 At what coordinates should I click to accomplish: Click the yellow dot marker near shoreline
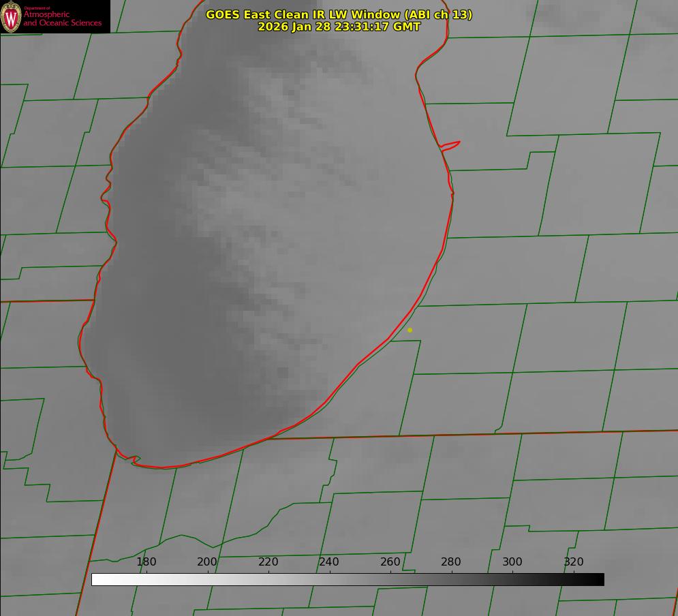(410, 330)
